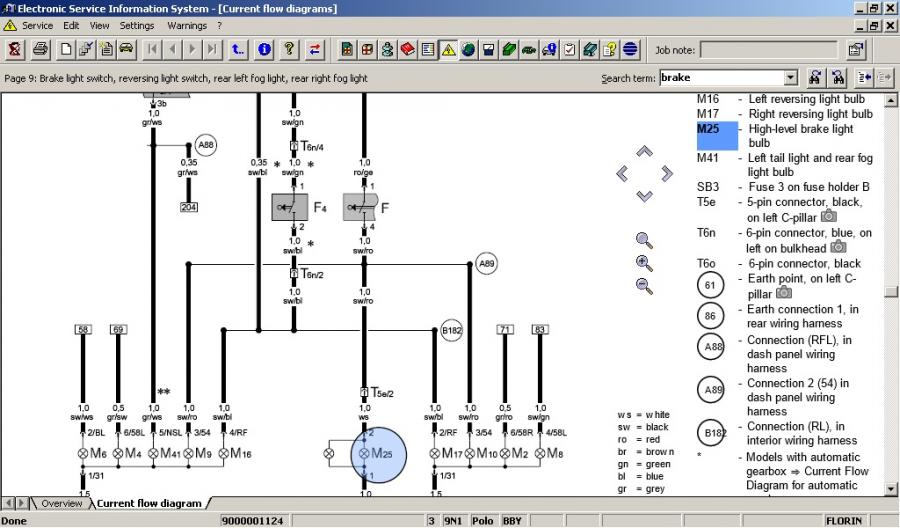Click the zoom in magnifier icon
The height and width of the screenshot is (528, 900).
click(644, 263)
